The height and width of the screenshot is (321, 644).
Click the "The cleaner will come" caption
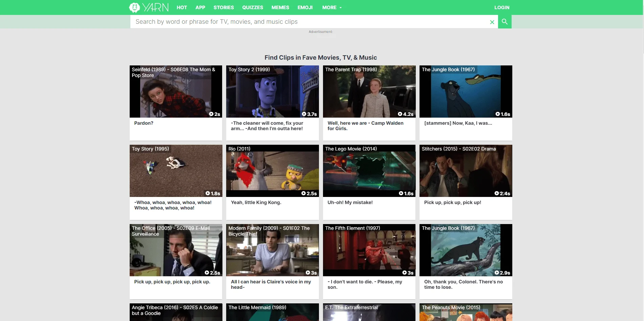point(267,126)
